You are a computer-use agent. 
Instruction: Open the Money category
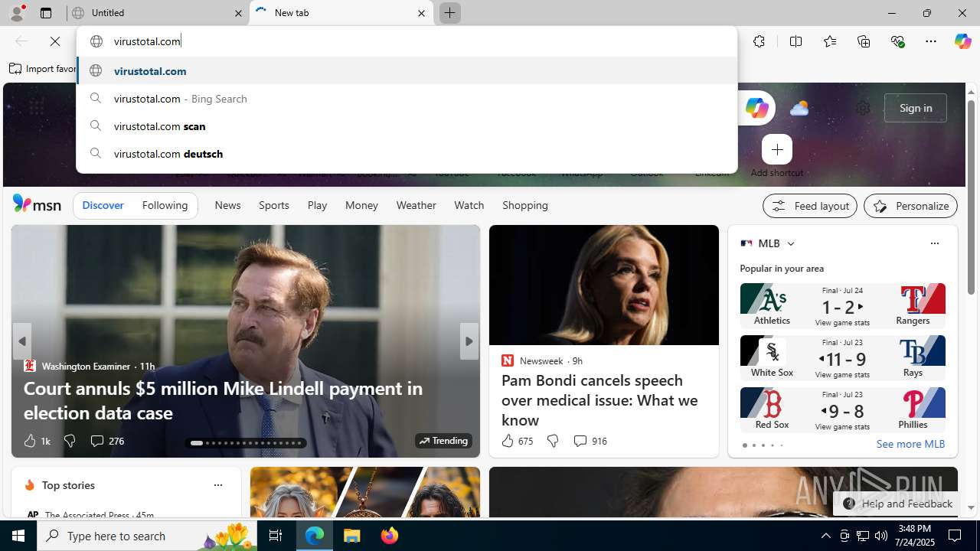(361, 205)
